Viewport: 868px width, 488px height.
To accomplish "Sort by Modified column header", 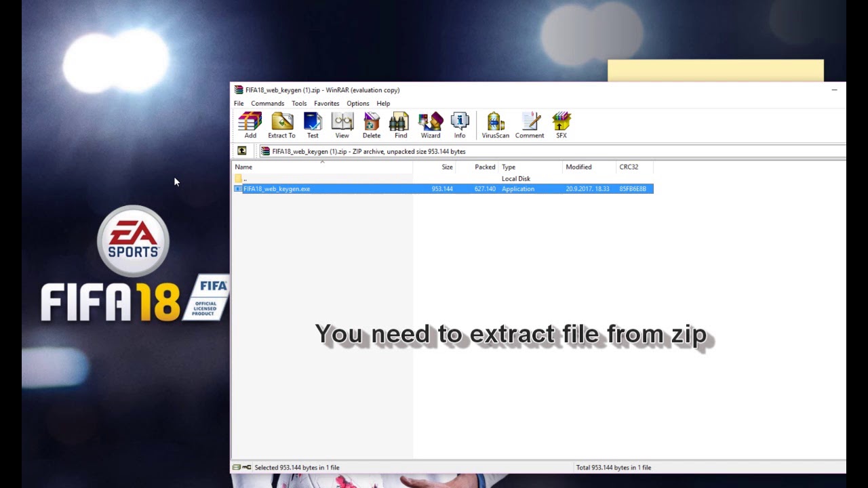I will pyautogui.click(x=589, y=167).
